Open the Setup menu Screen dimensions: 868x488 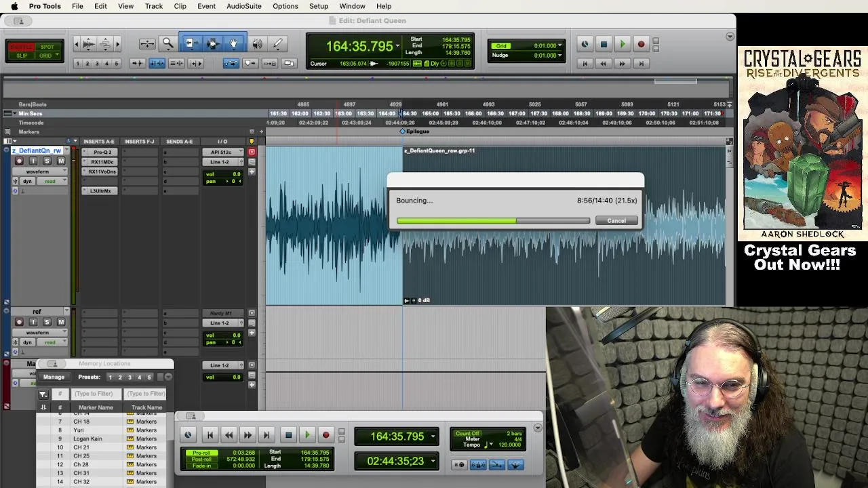pos(319,6)
